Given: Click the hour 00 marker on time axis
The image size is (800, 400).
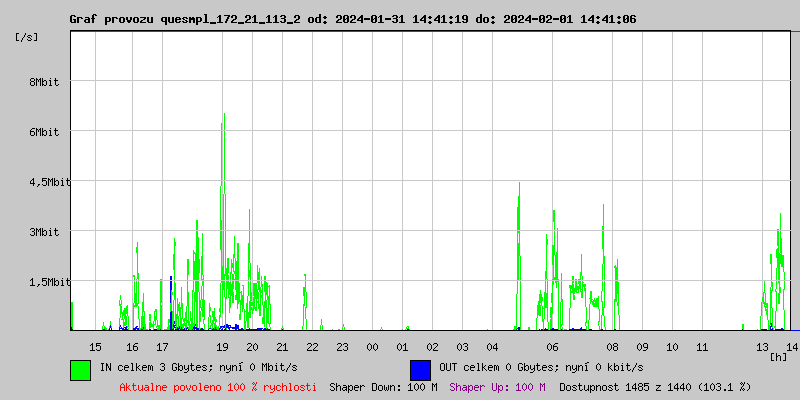Looking at the screenshot, I should click(372, 346).
